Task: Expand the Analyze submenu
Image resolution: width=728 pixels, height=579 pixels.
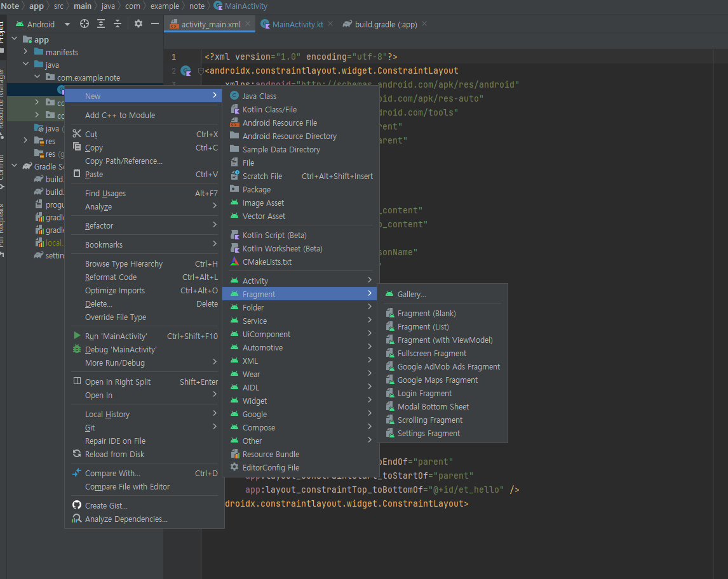Action: tap(144, 206)
